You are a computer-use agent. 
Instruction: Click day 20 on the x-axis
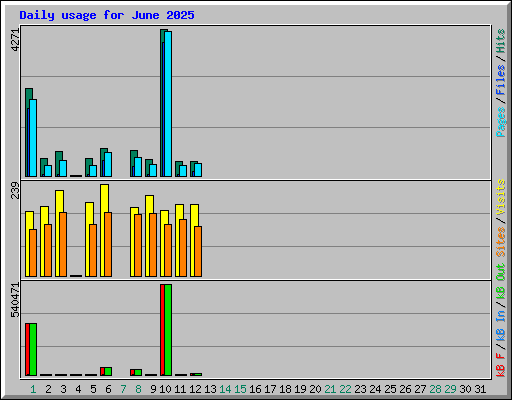315,389
